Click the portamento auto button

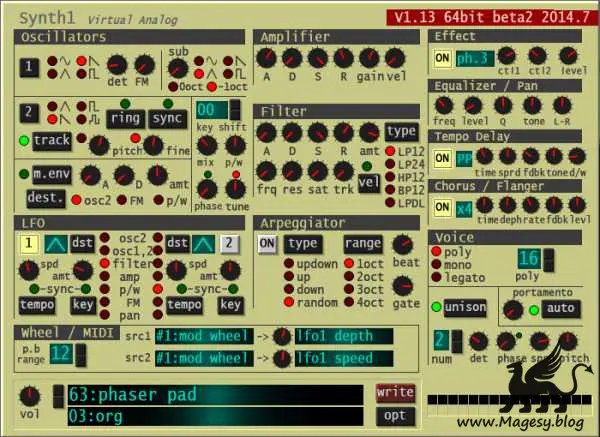point(561,309)
